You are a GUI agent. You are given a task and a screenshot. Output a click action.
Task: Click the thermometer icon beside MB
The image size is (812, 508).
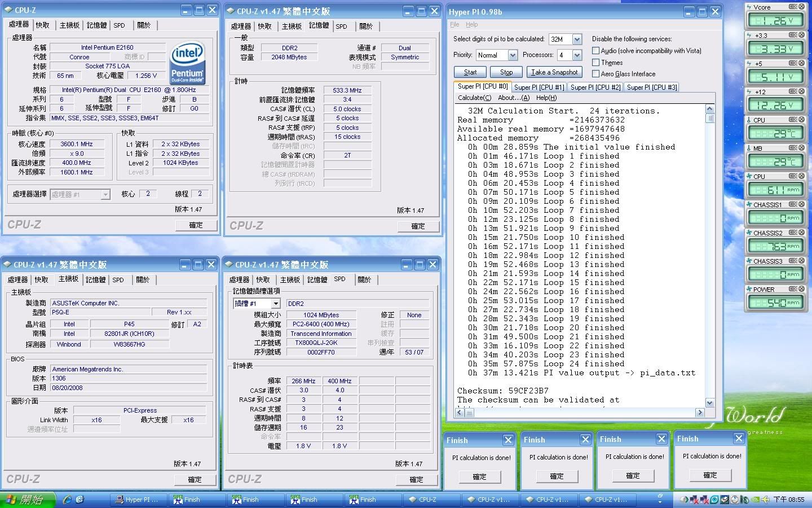[749, 148]
